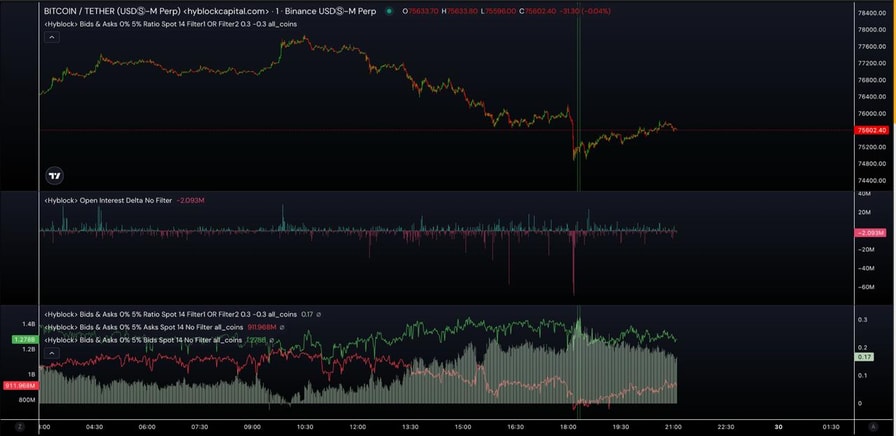896x436 pixels.
Task: Click the timezone Z icon at bottom-left
Action: 19,426
